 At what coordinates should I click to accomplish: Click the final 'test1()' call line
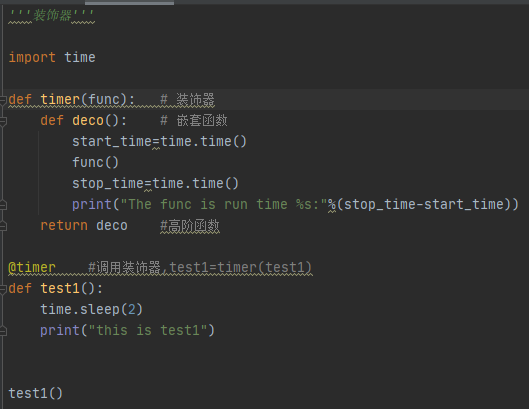(x=35, y=393)
